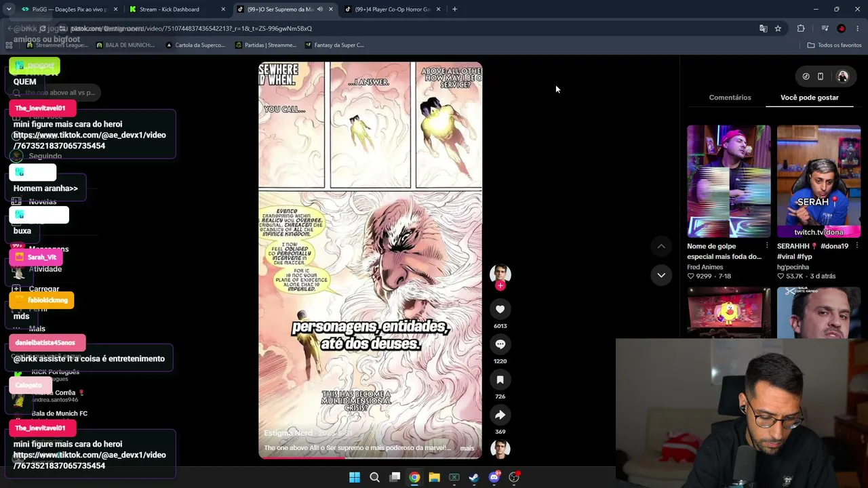Share the video with the arrow icon
This screenshot has width=868, height=488.
(500, 415)
